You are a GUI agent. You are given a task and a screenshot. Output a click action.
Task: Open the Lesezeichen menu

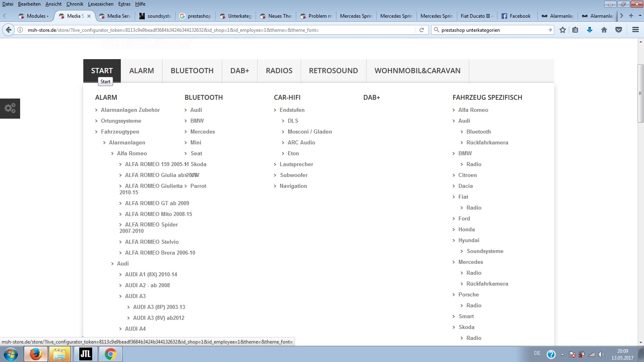click(x=101, y=4)
